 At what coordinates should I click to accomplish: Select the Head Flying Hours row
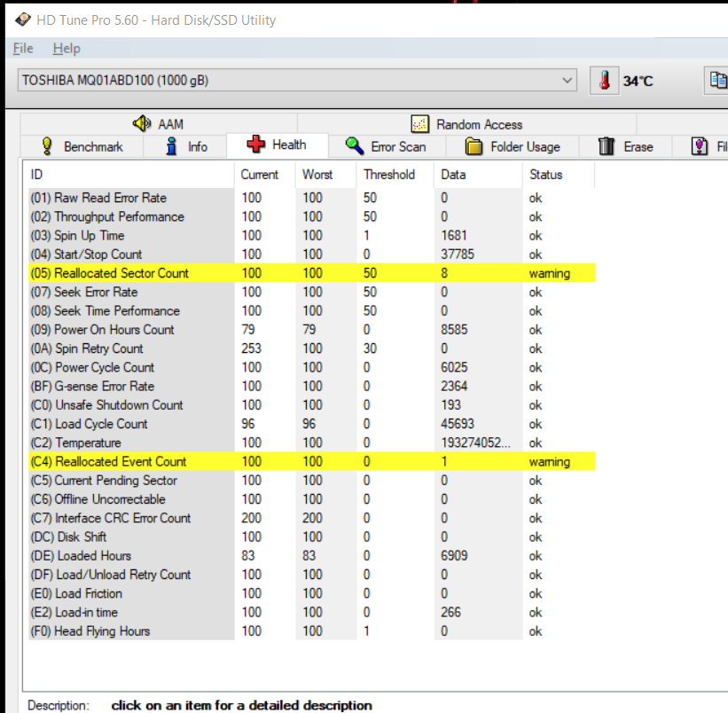click(x=311, y=631)
